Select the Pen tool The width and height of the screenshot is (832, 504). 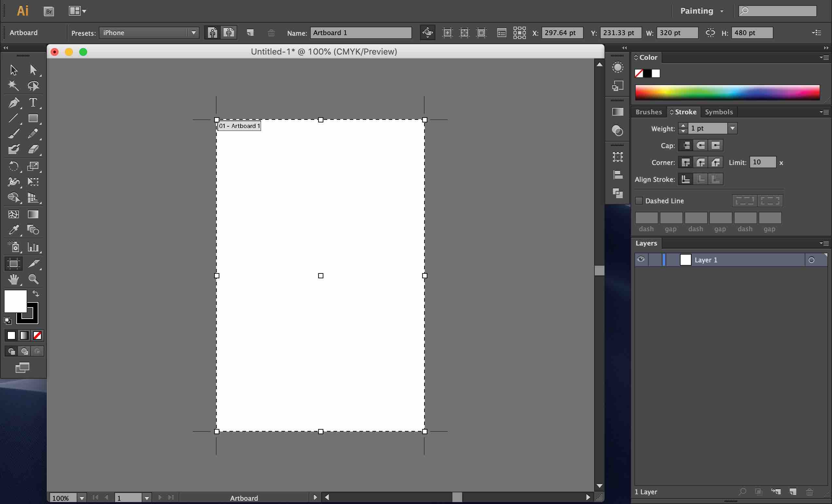(14, 103)
